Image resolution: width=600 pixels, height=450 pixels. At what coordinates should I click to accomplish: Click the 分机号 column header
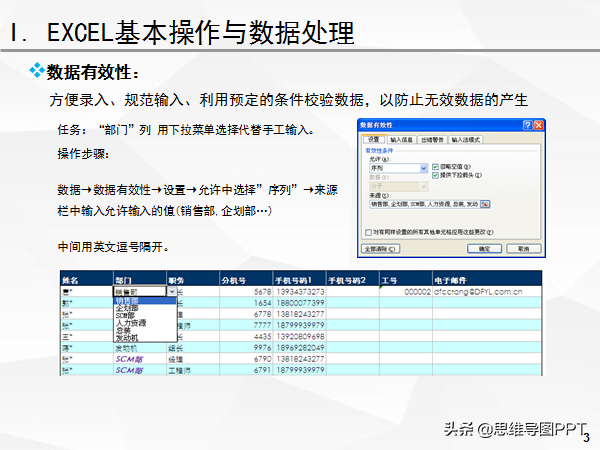coord(246,280)
